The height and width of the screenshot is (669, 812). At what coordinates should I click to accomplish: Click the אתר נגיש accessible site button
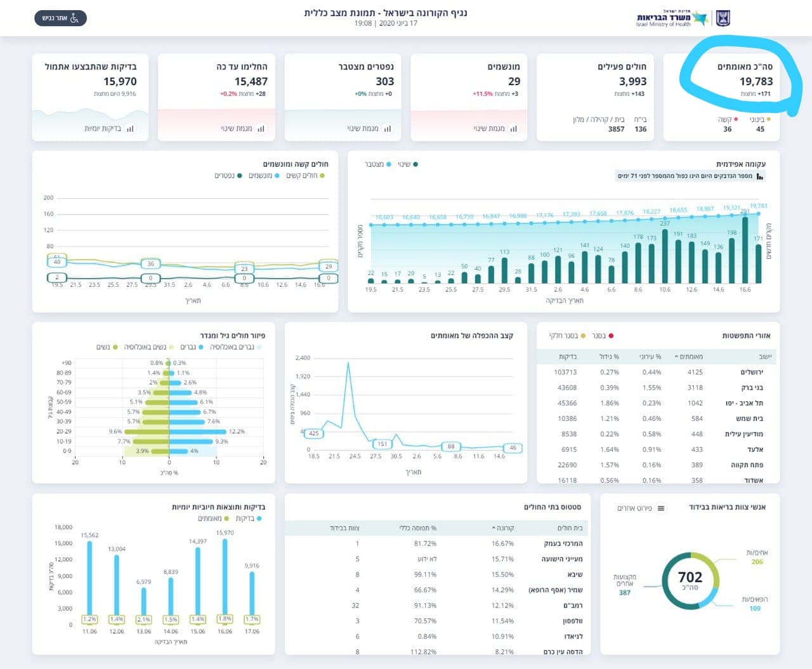[x=60, y=18]
